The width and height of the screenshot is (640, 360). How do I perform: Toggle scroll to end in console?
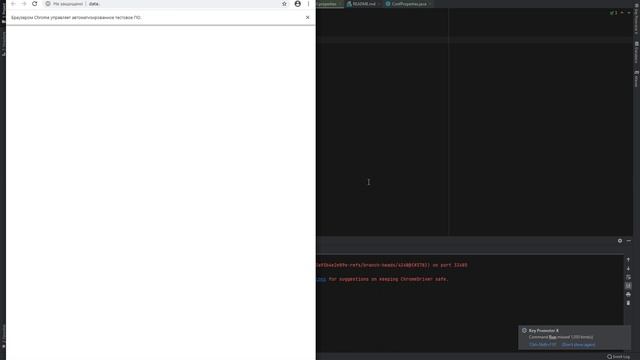point(628,286)
